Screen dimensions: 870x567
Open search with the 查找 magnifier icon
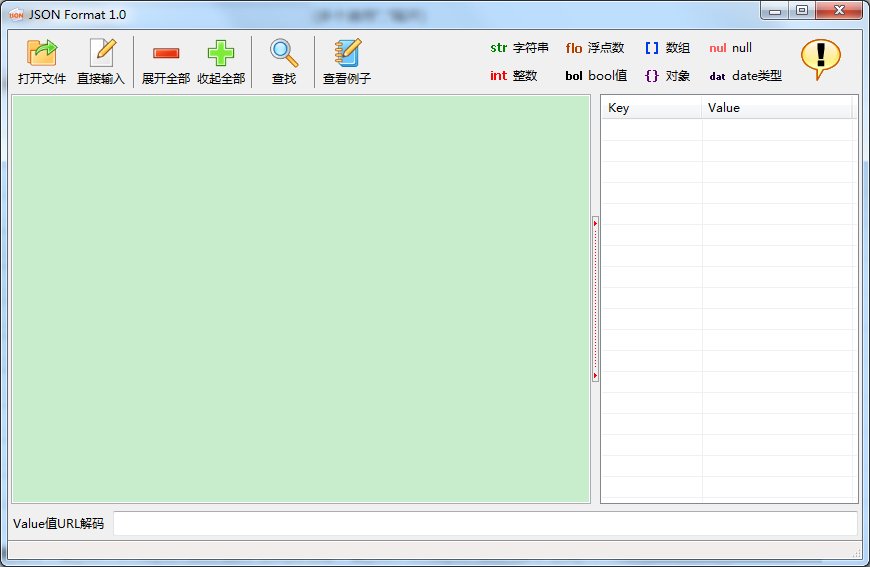click(284, 53)
